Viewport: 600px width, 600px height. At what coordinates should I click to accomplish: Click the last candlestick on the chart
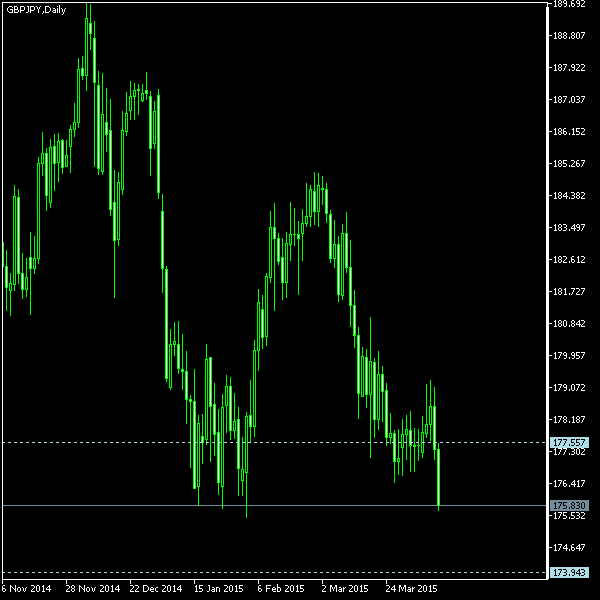[439, 477]
